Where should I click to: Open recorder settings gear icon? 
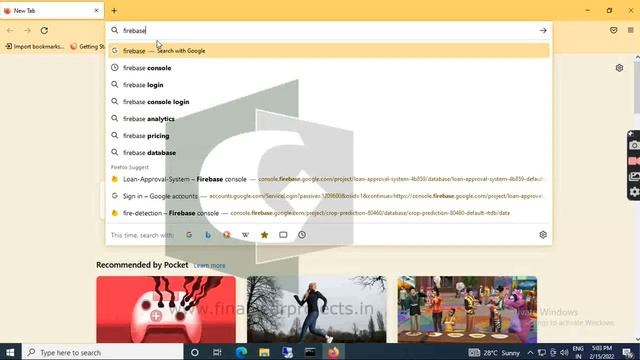pyautogui.click(x=634, y=192)
